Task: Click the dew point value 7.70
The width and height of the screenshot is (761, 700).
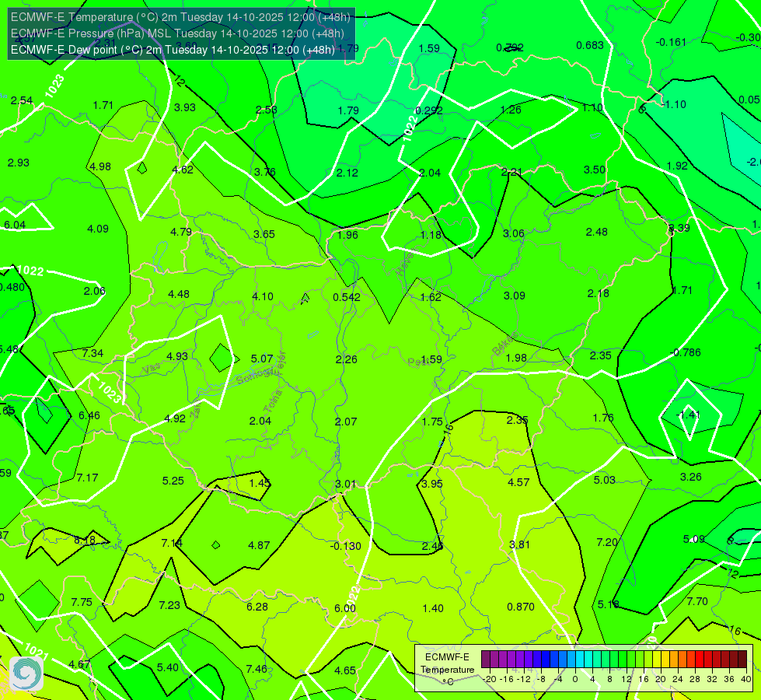Action: [x=697, y=601]
